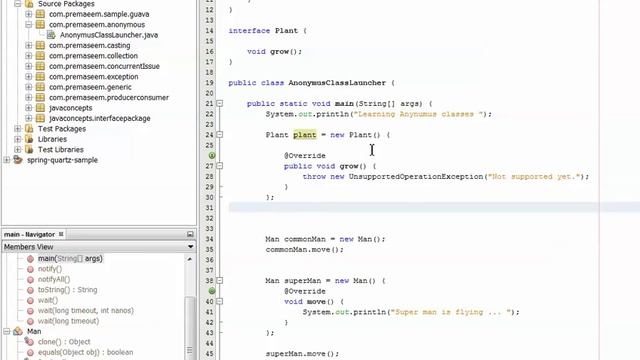Click UnsupportedOperationException in code
Viewport: 640px width, 360px height.
coord(416,176)
